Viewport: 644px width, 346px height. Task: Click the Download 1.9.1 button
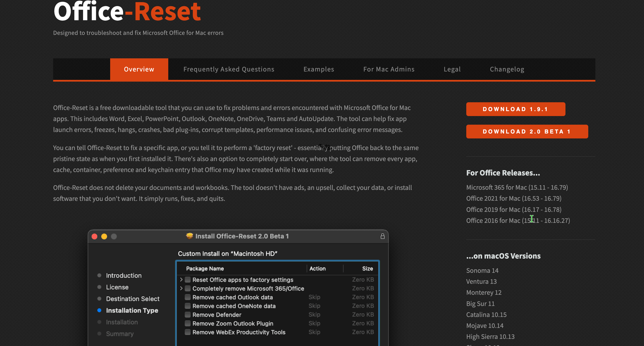516,109
